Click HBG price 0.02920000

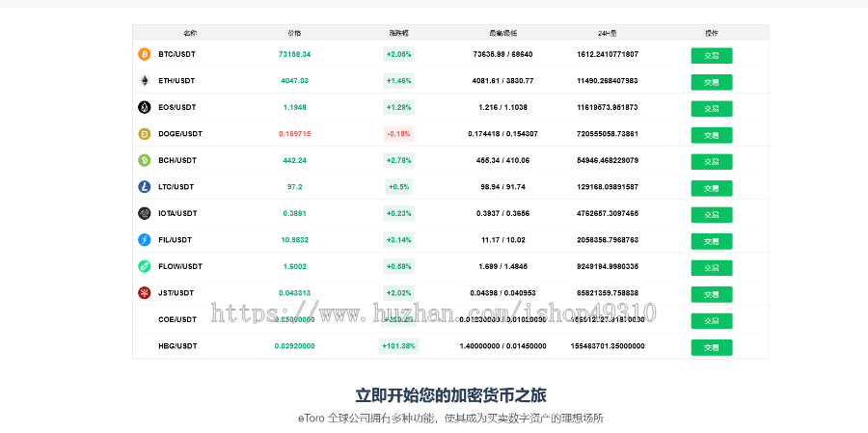(294, 346)
